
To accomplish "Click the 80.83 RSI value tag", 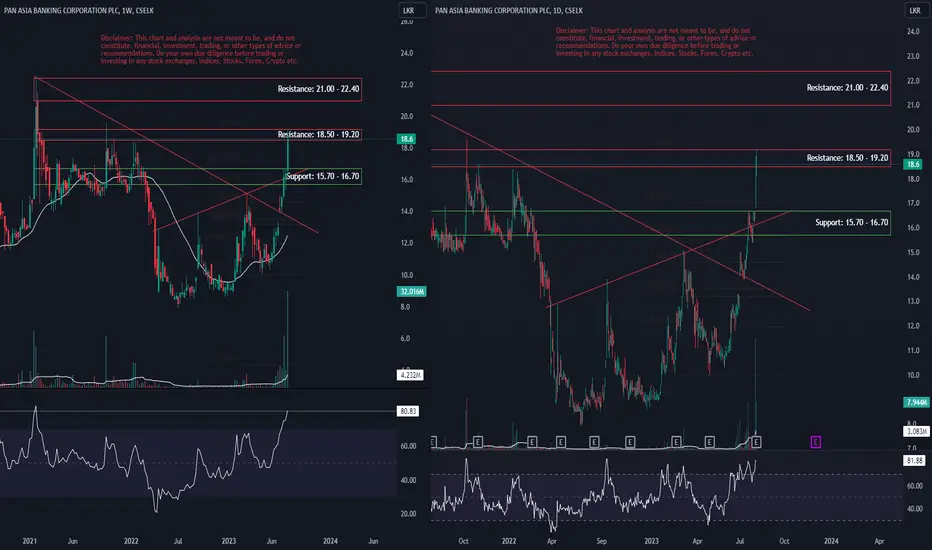I will coord(408,411).
